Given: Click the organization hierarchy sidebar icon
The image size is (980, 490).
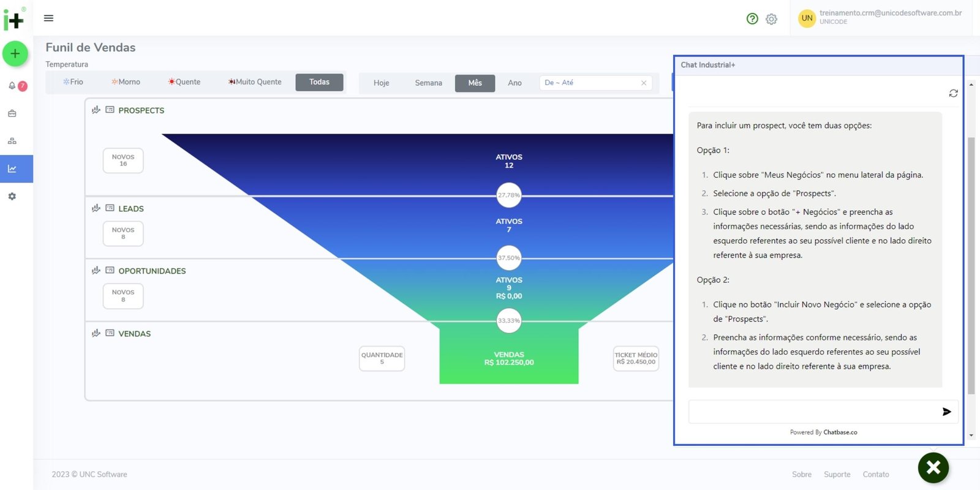Looking at the screenshot, I should [12, 141].
